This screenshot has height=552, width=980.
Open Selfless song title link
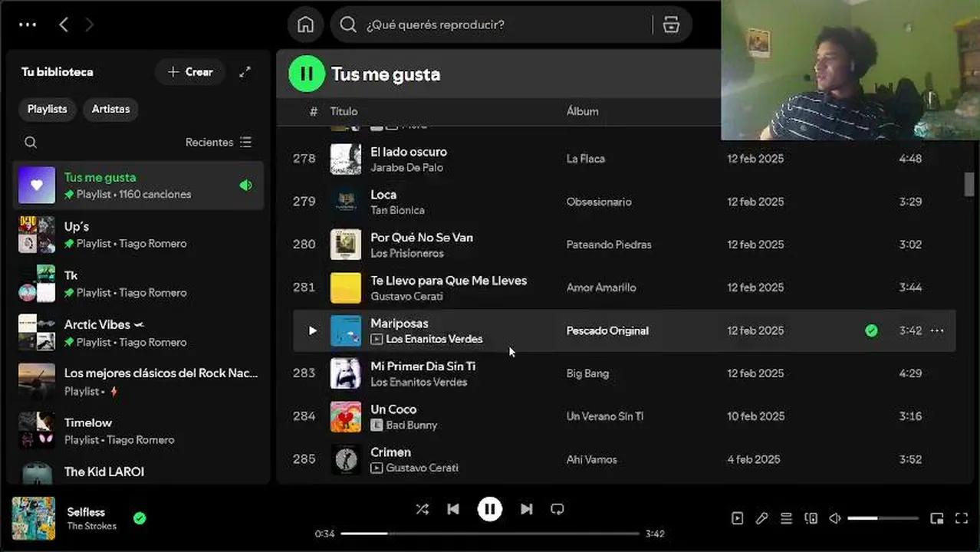86,511
